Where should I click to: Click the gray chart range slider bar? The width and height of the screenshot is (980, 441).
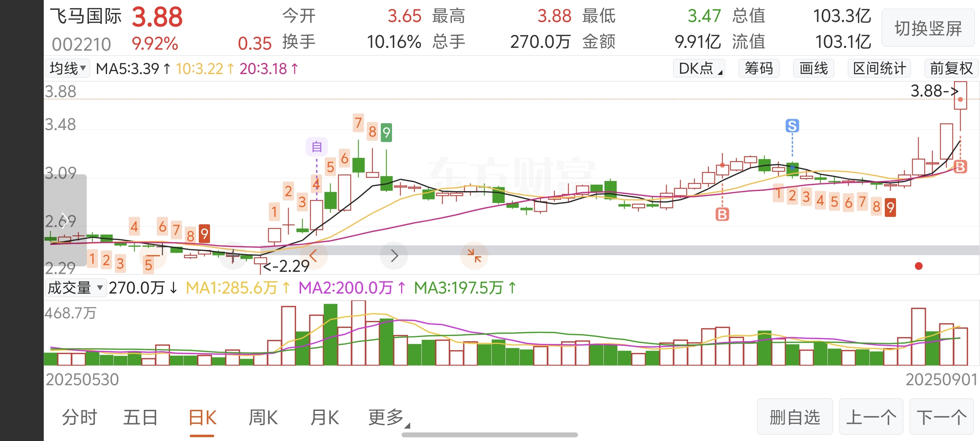[x=620, y=250]
